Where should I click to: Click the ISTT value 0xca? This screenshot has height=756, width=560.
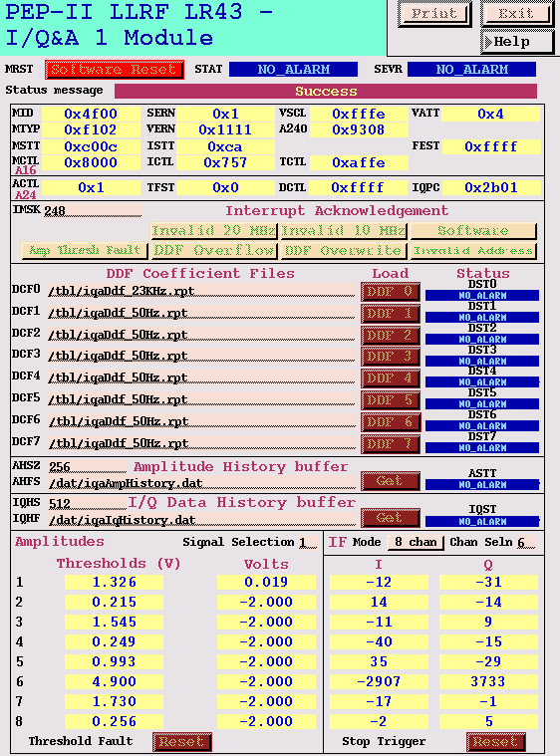[x=225, y=146]
